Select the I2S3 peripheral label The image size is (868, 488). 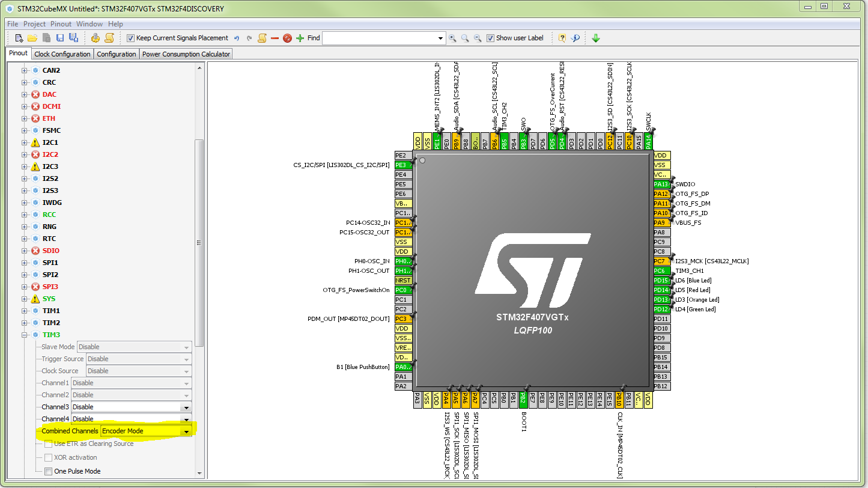(x=50, y=191)
